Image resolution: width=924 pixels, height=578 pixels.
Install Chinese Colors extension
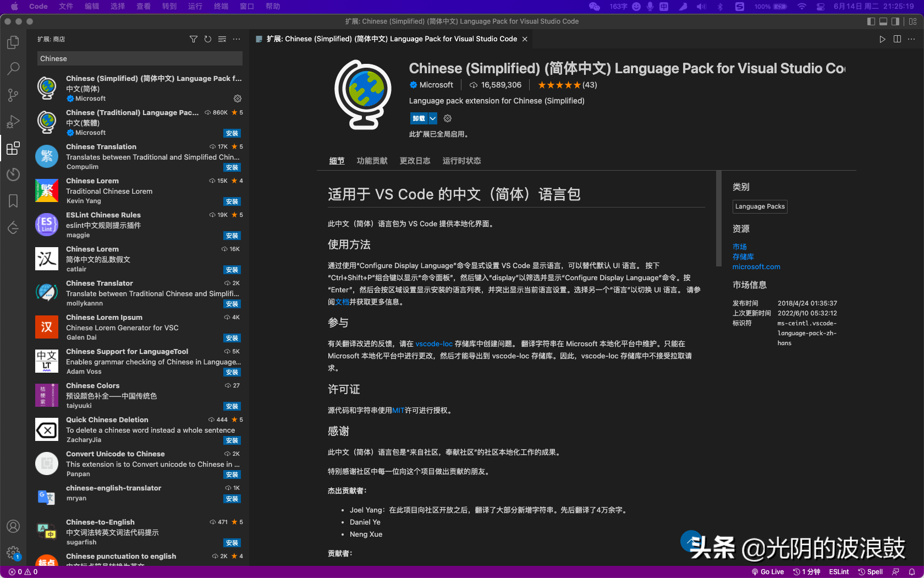(x=232, y=406)
